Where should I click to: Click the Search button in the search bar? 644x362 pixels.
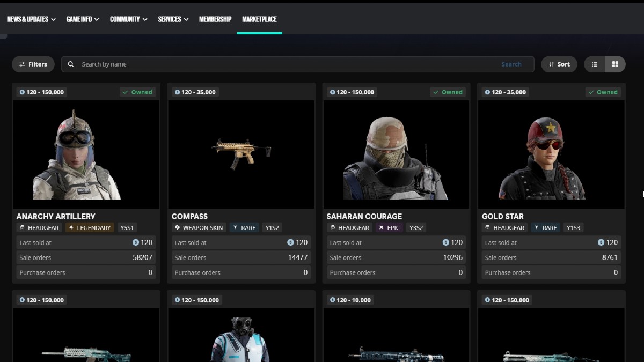coord(511,64)
